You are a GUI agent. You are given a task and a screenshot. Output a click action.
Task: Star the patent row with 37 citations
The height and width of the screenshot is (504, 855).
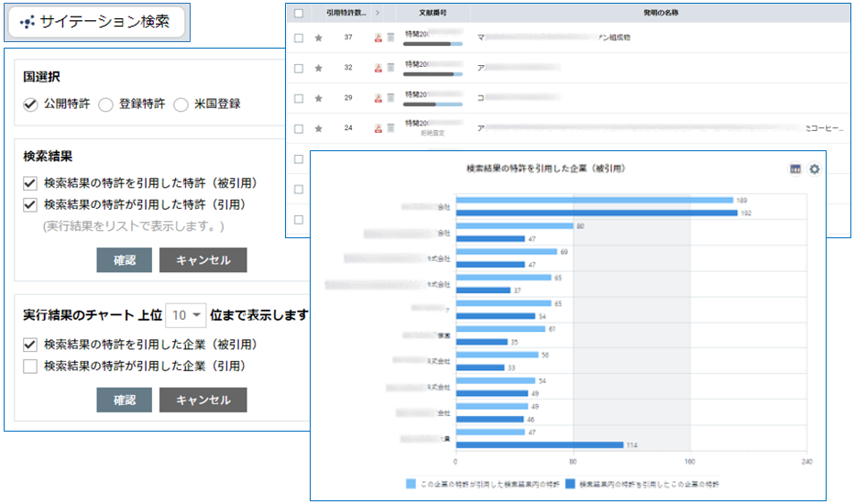[x=318, y=38]
